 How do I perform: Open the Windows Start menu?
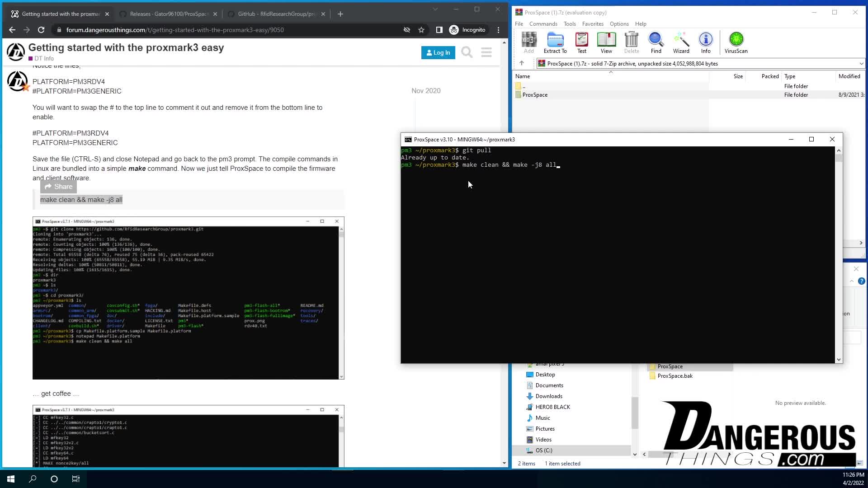(11, 479)
